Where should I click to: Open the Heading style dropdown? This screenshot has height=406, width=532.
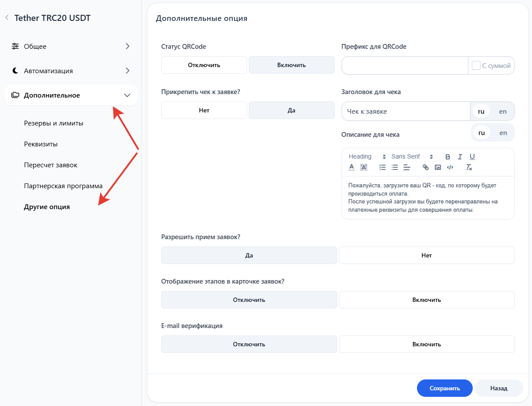click(x=367, y=157)
